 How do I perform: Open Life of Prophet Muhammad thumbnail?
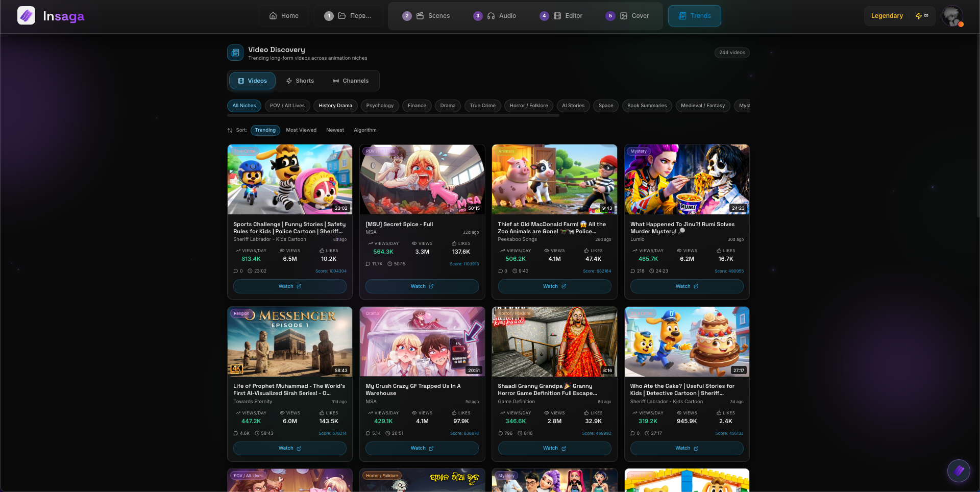(x=290, y=341)
